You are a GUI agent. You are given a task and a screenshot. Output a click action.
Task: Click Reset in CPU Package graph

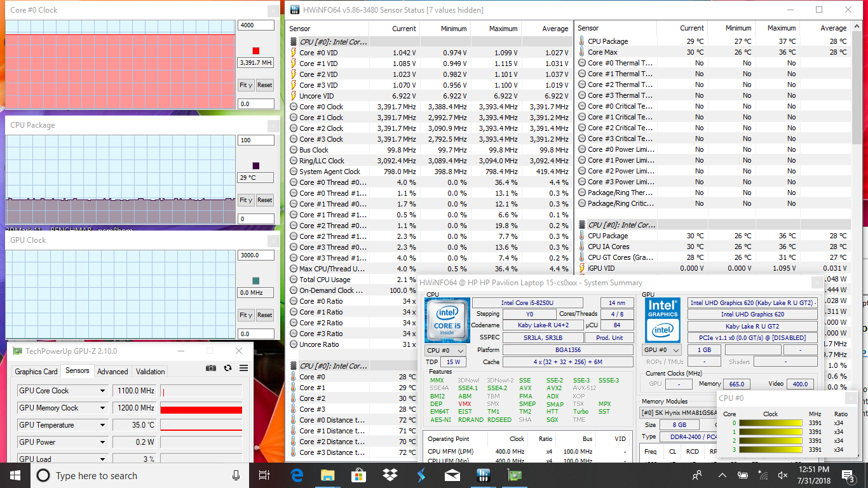[264, 200]
